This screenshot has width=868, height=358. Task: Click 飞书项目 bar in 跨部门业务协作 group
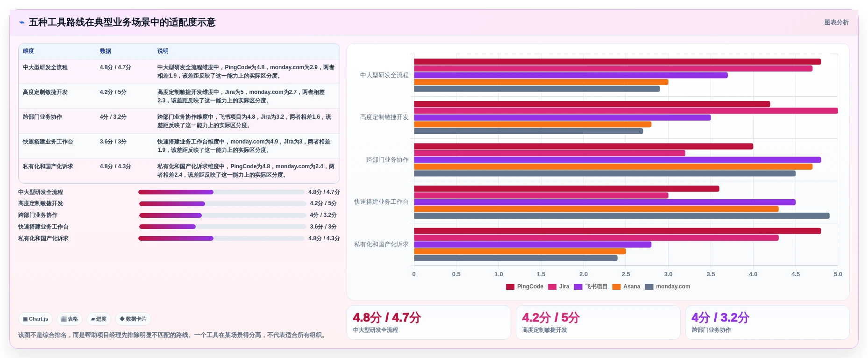[617, 160]
